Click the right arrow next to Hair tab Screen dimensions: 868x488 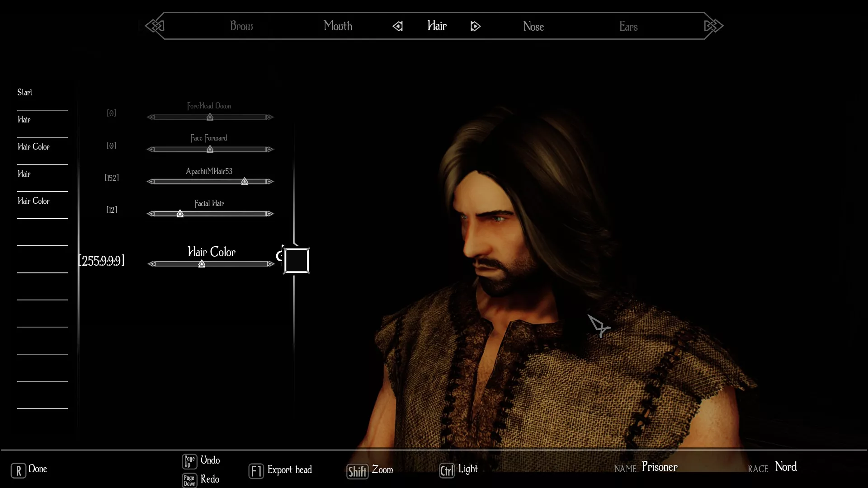pyautogui.click(x=475, y=26)
